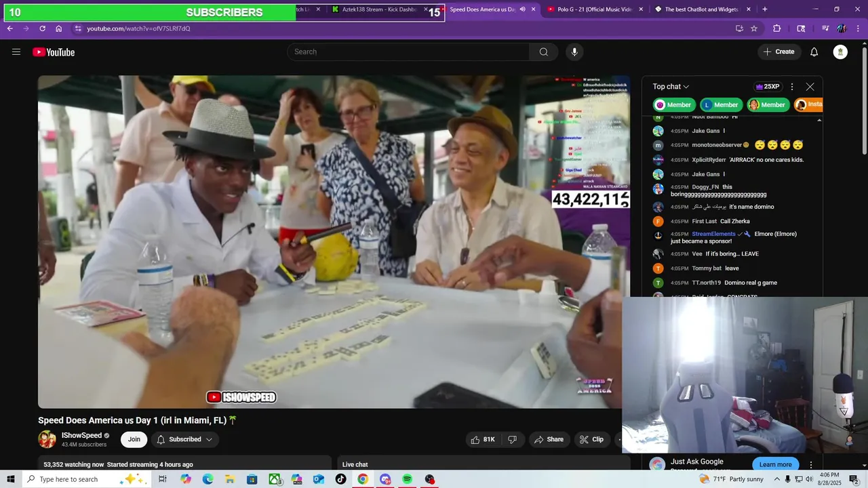
Task: Open the Chrome three-dot menu
Action: click(857, 28)
